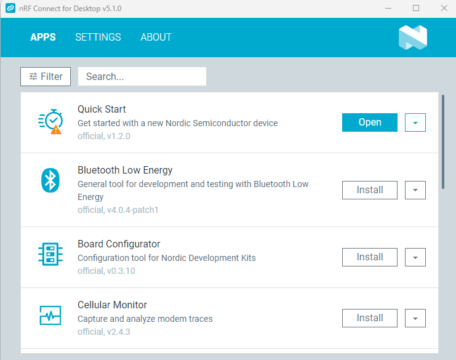This screenshot has width=456, height=360.
Task: Close the nRF Connect window
Action: (x=444, y=8)
